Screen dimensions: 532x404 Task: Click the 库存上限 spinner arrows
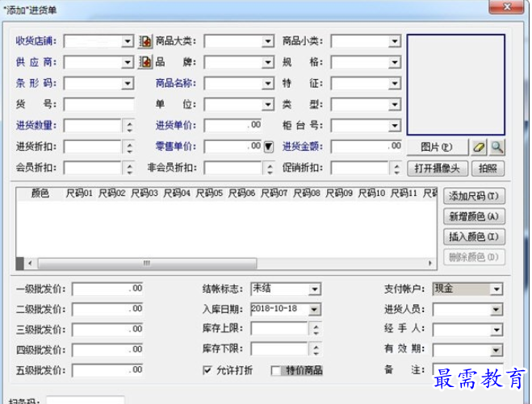(x=316, y=329)
